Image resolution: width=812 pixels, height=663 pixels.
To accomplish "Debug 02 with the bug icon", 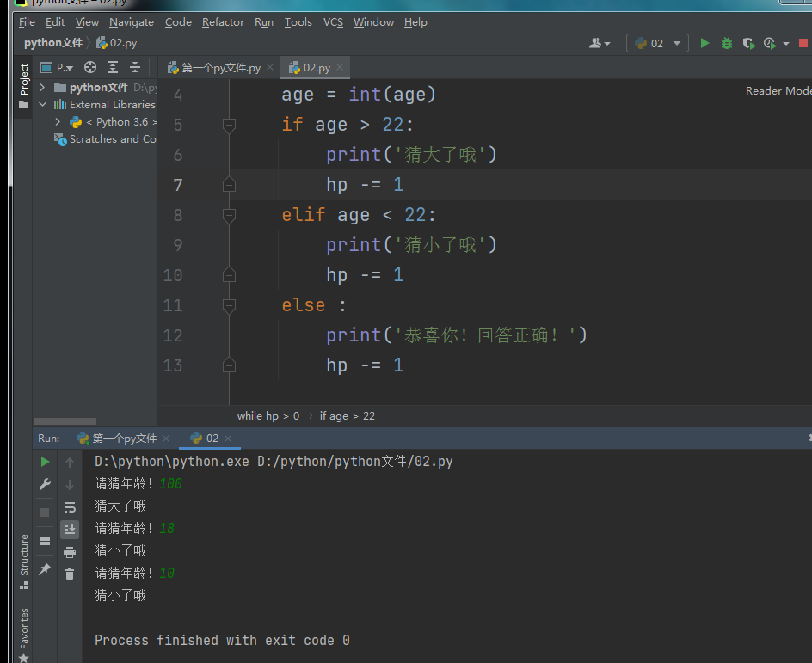I will click(x=727, y=43).
